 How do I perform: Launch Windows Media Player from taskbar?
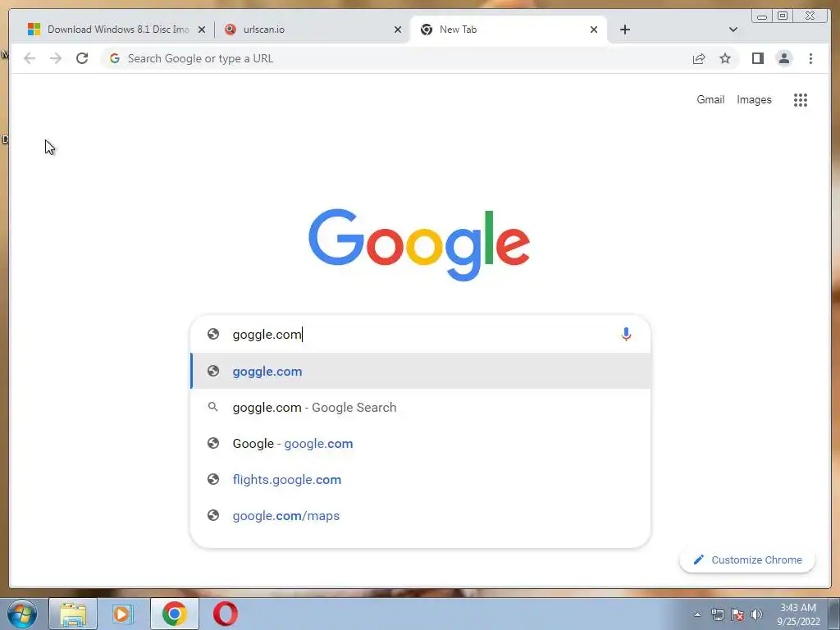(x=123, y=614)
